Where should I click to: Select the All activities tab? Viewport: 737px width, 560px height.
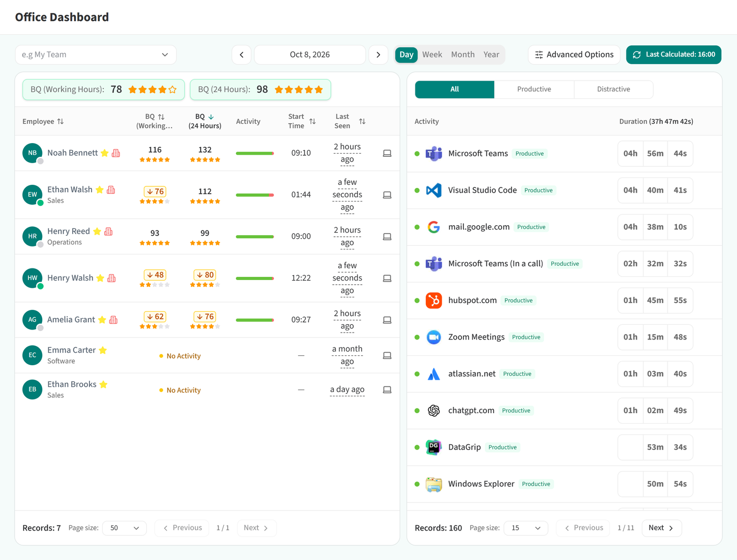pos(455,89)
